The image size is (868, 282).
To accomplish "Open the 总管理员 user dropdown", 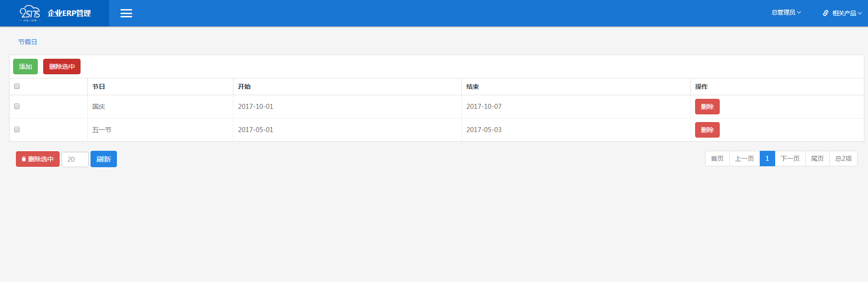I will 786,13.
